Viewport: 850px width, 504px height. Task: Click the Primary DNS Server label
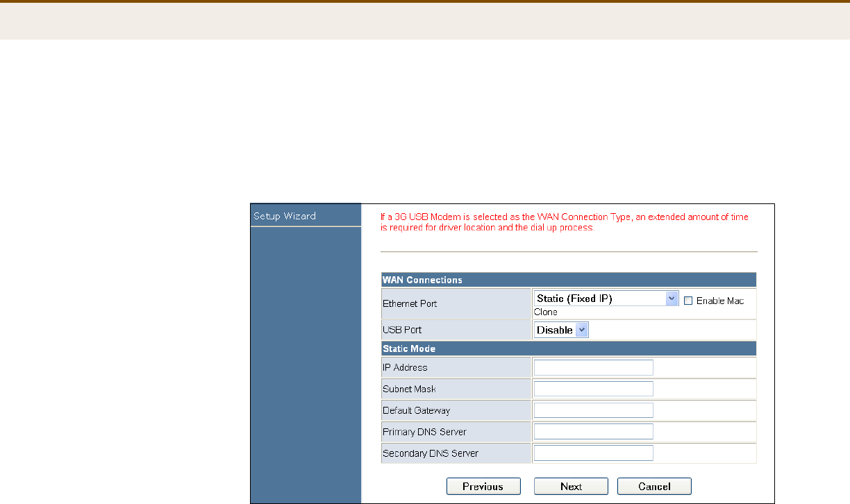(424, 432)
